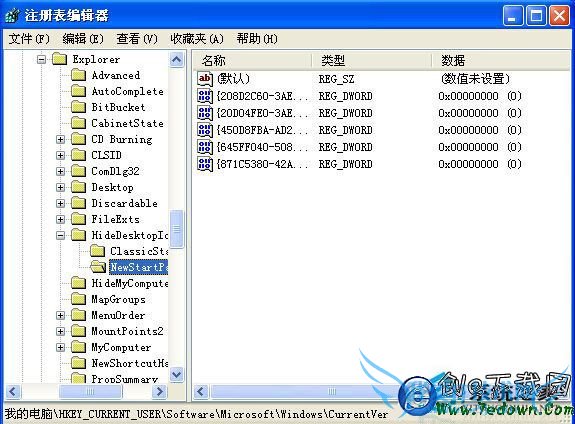
Task: Click the HideDesktopIcons folder icon
Action: [x=78, y=235]
